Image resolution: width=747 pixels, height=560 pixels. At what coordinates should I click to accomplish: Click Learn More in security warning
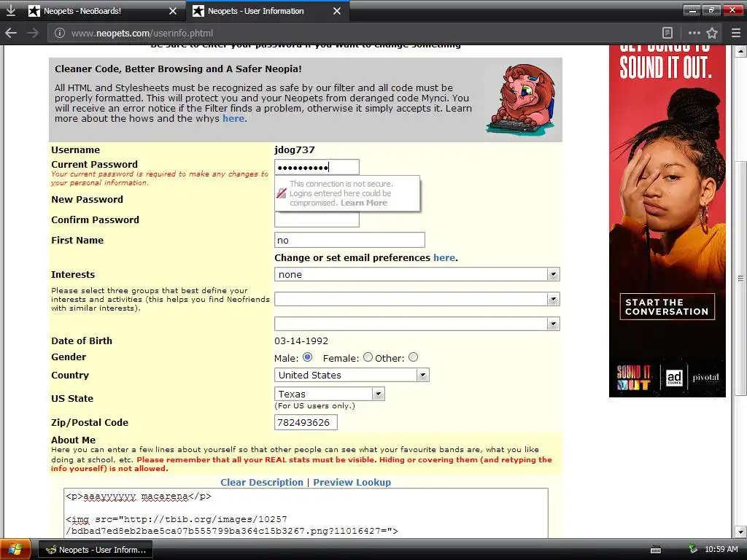coord(363,203)
